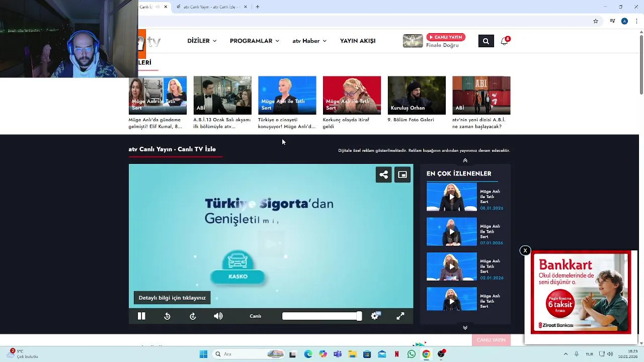Switch to the atv Canlı Yayın browser tab
644x362 pixels.
[211, 7]
